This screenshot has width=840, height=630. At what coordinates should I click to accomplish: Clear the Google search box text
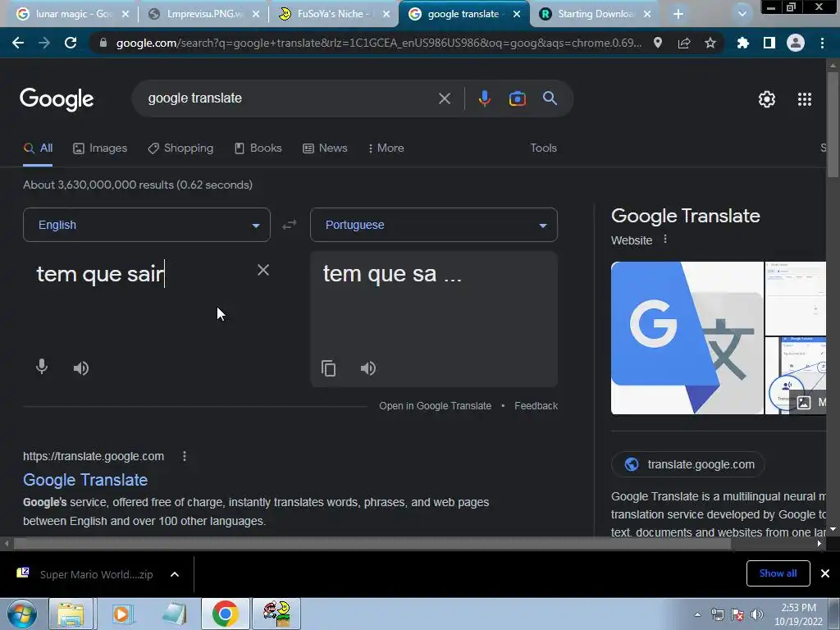[444, 98]
